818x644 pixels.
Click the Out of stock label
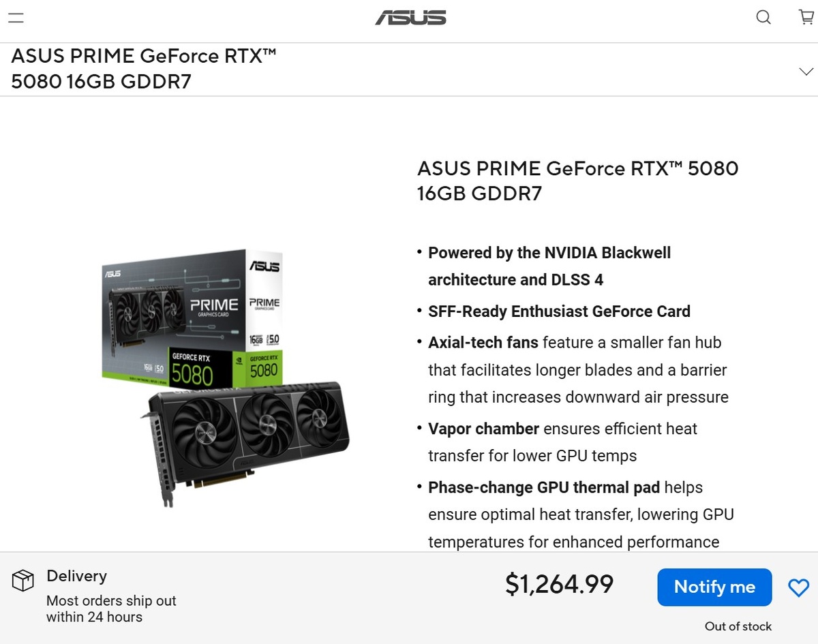pyautogui.click(x=738, y=626)
